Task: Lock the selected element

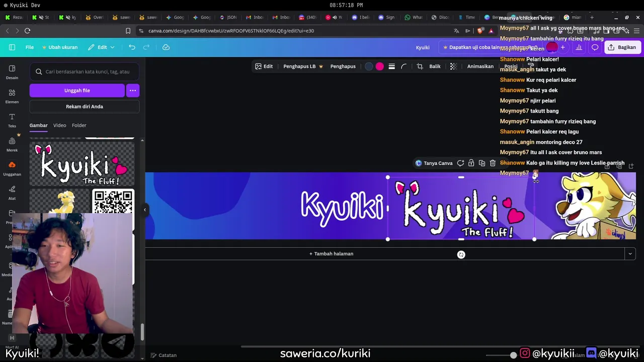Action: pos(471,163)
